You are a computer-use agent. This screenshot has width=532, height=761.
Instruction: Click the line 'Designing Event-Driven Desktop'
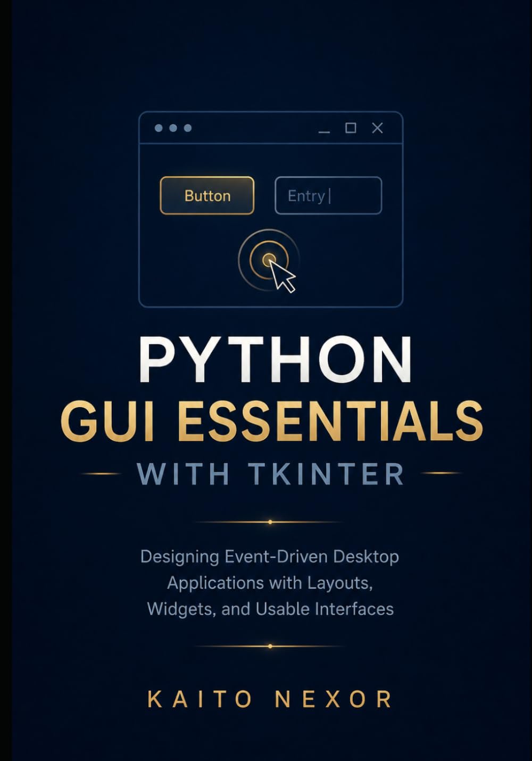pos(270,557)
